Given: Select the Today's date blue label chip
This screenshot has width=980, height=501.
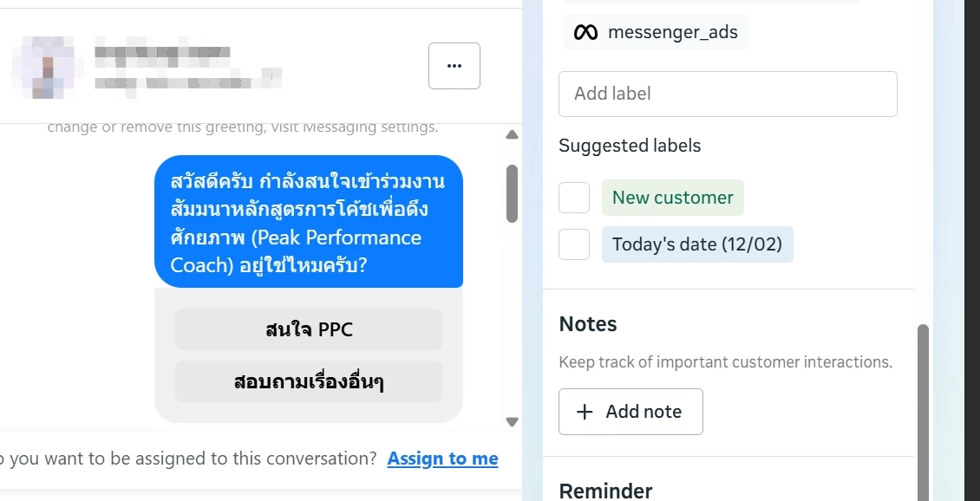Looking at the screenshot, I should (x=697, y=244).
